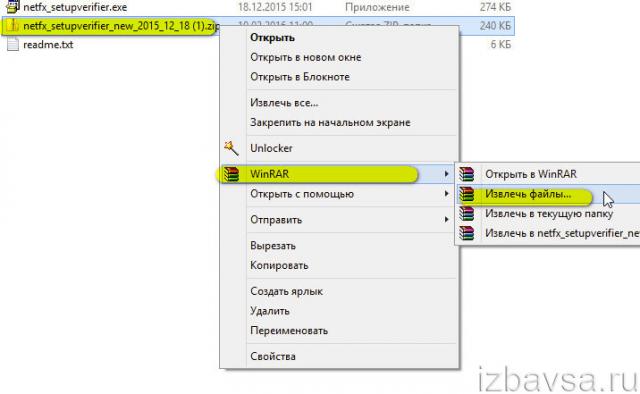Viewport: 640px width, 394px height.
Task: Expand the WinRAR submenu arrow
Action: [x=447, y=174]
